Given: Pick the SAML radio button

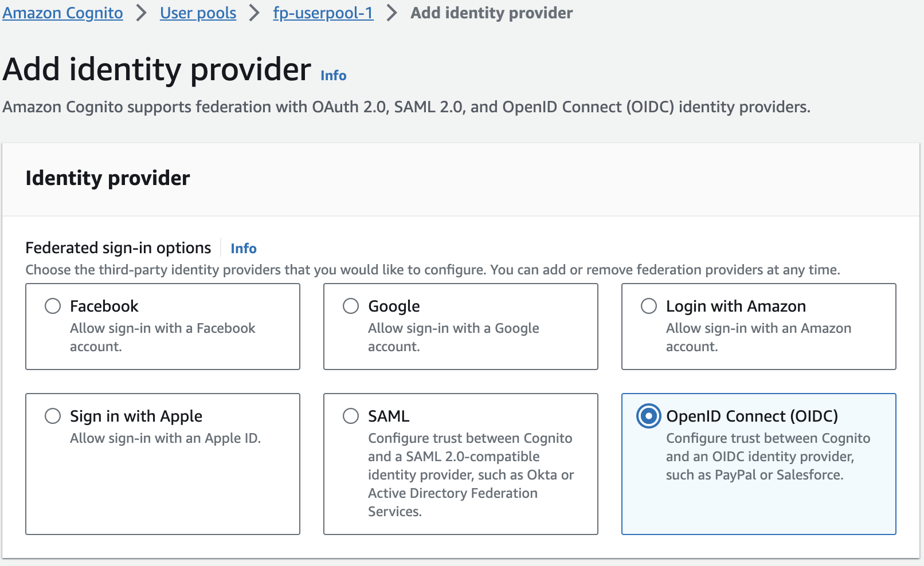Looking at the screenshot, I should click(351, 416).
